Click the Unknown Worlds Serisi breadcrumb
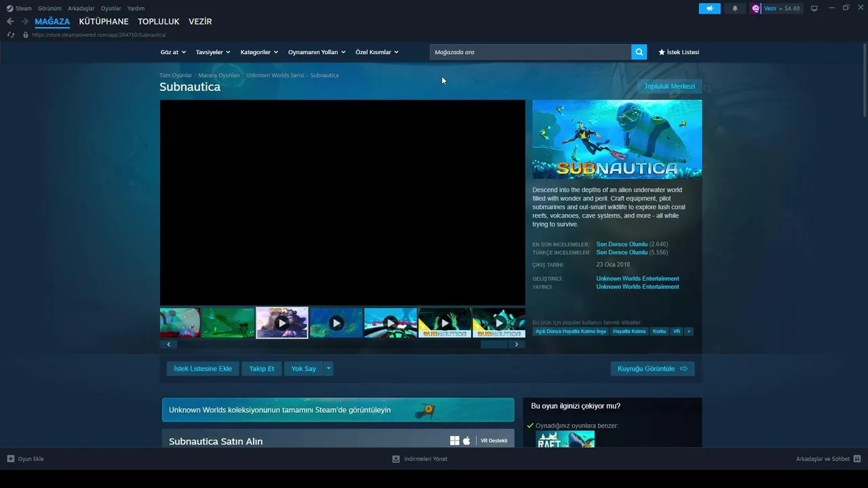 tap(275, 75)
